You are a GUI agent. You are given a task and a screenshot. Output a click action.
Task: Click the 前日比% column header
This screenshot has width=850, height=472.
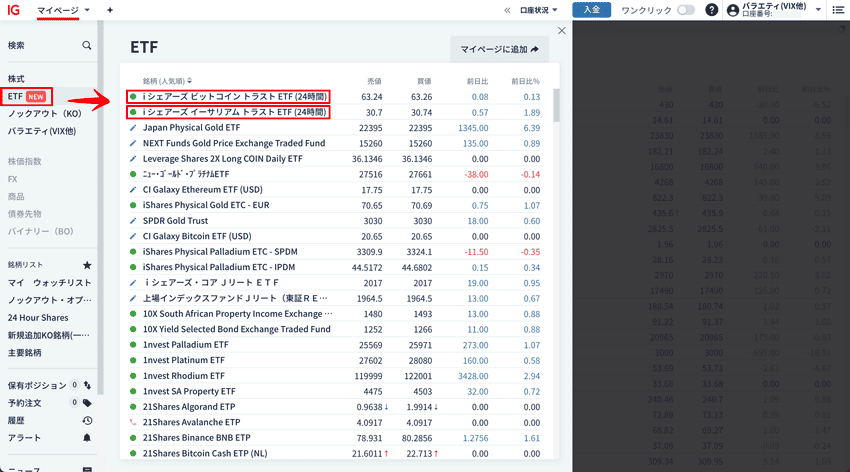525,81
